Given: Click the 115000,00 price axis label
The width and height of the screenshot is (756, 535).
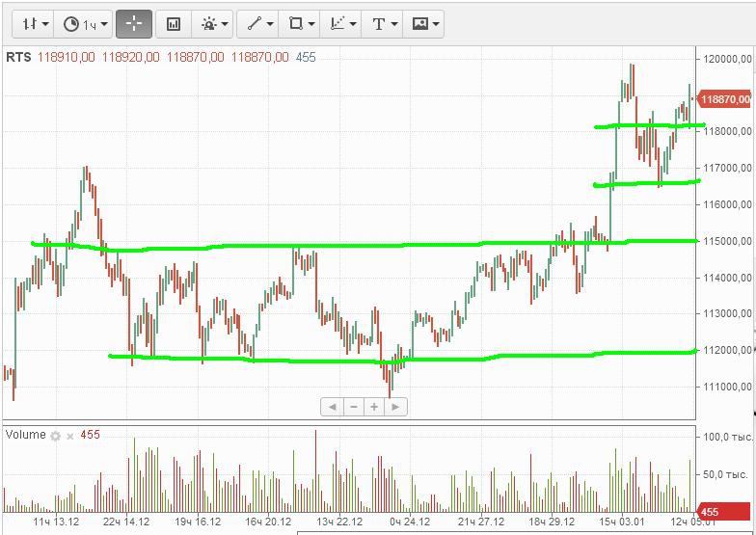Looking at the screenshot, I should [x=728, y=241].
